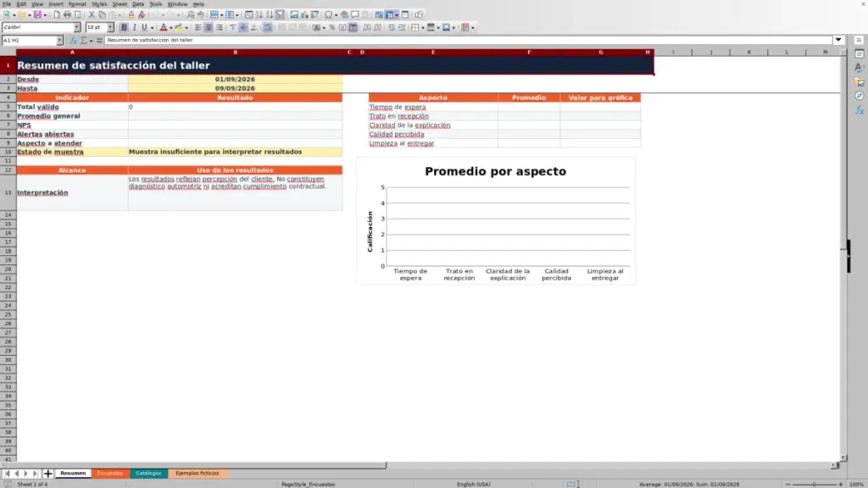Open the Borders dropdown arrow
868x488 pixels.
click(x=423, y=28)
